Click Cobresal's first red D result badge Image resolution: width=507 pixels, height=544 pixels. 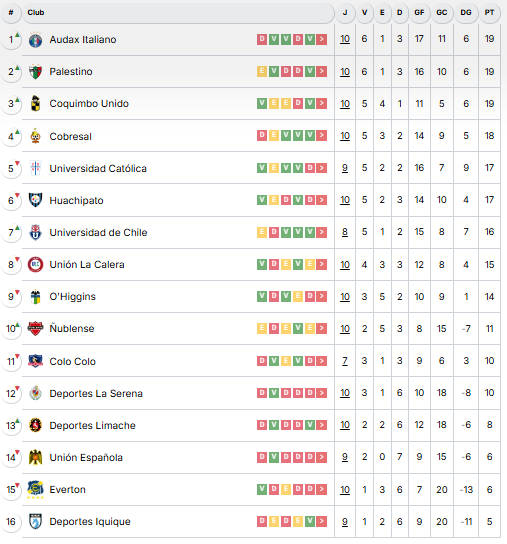pos(262,135)
